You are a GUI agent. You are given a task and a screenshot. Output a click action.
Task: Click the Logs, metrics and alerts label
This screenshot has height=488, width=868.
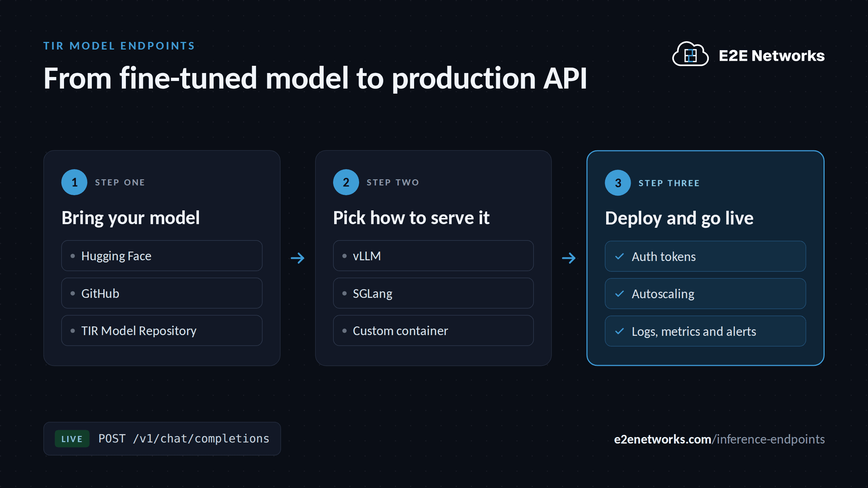click(694, 332)
